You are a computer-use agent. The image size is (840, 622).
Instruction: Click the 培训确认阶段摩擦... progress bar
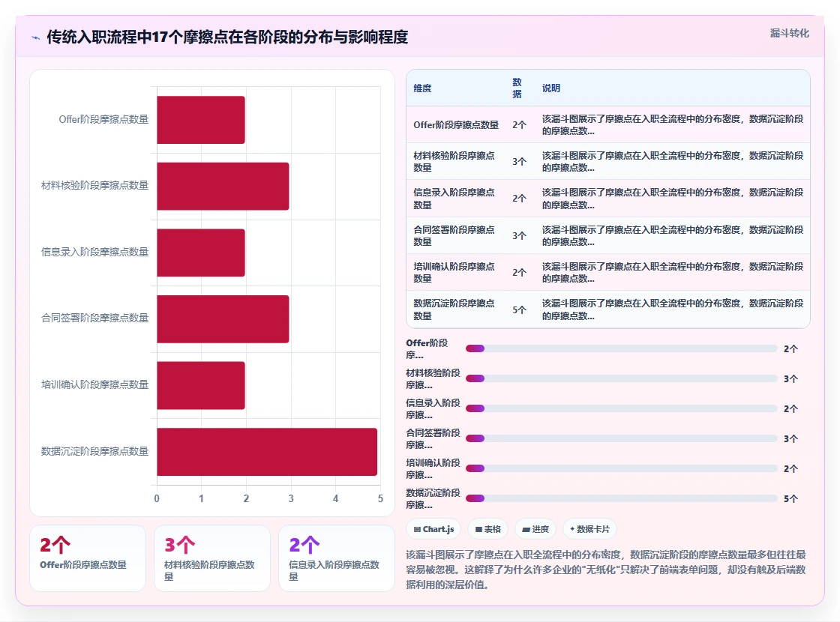622,468
